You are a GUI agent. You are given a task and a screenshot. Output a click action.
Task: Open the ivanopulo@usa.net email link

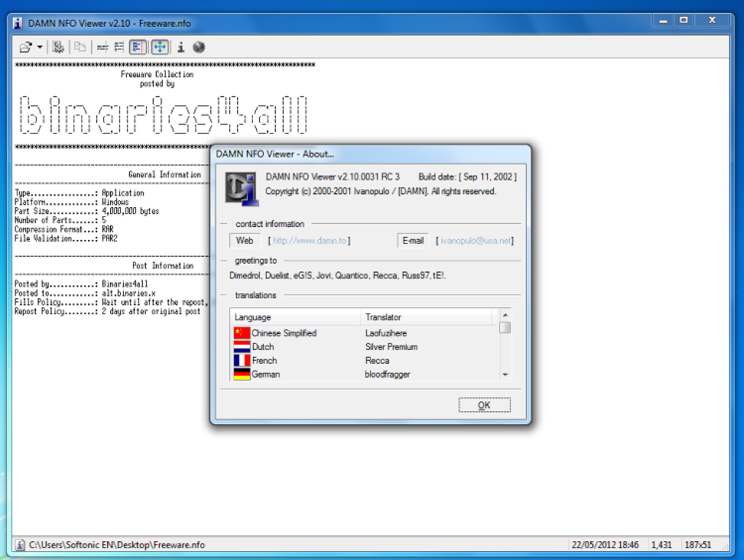coord(476,241)
